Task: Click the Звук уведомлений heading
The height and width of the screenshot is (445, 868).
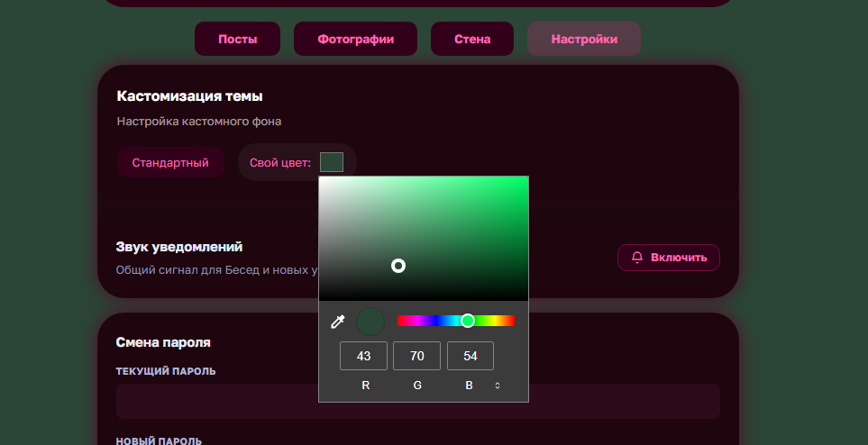Action: point(179,247)
